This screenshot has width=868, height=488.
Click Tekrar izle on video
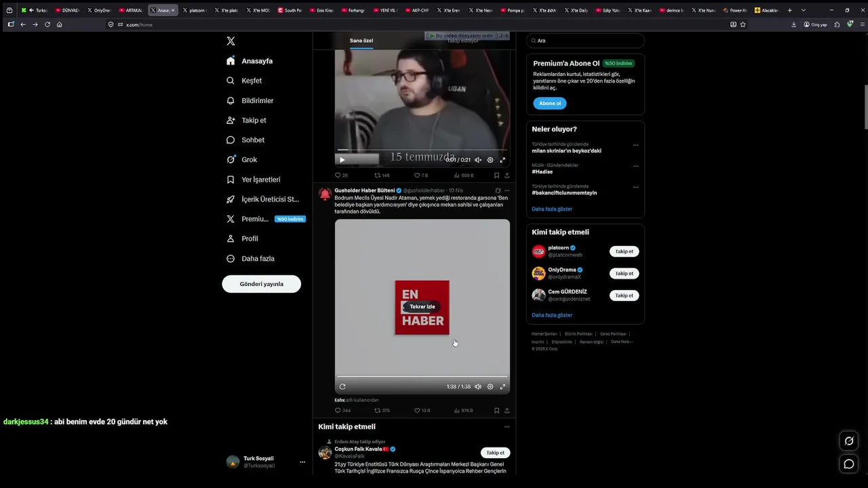422,306
